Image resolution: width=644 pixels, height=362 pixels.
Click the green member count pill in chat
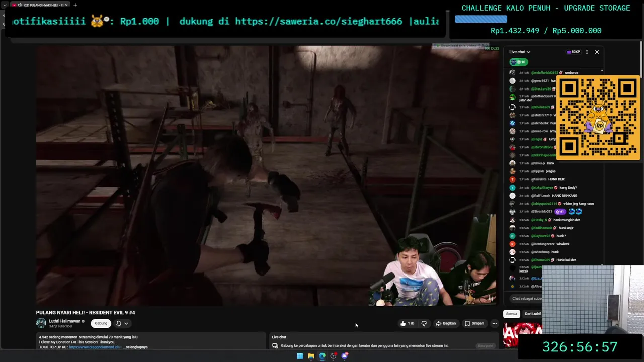tap(518, 62)
